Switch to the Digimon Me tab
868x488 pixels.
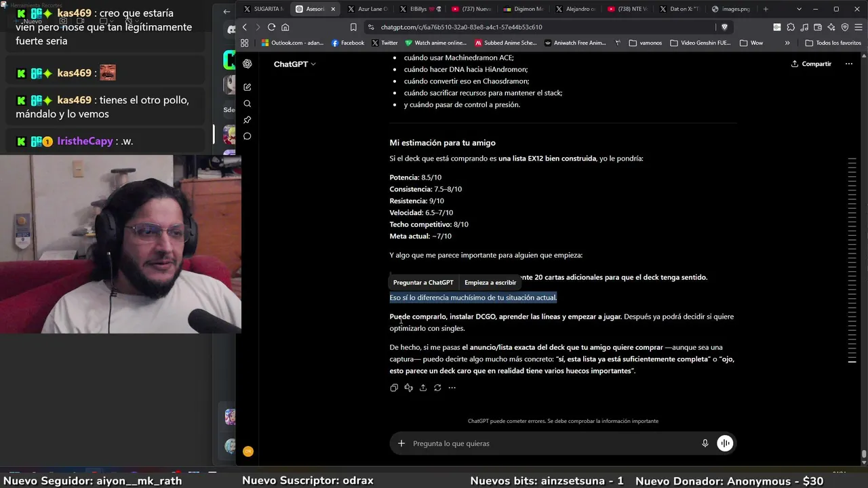[x=523, y=9]
